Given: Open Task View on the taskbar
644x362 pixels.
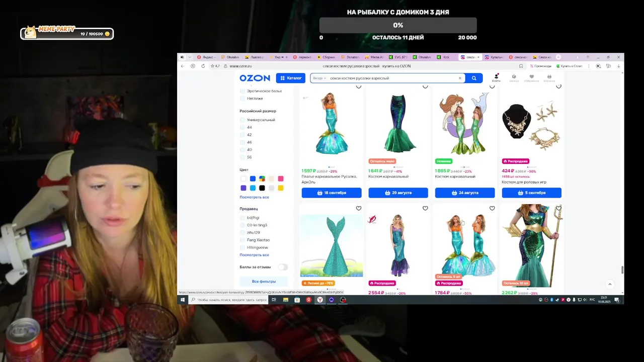Looking at the screenshot, I should coord(274,300).
